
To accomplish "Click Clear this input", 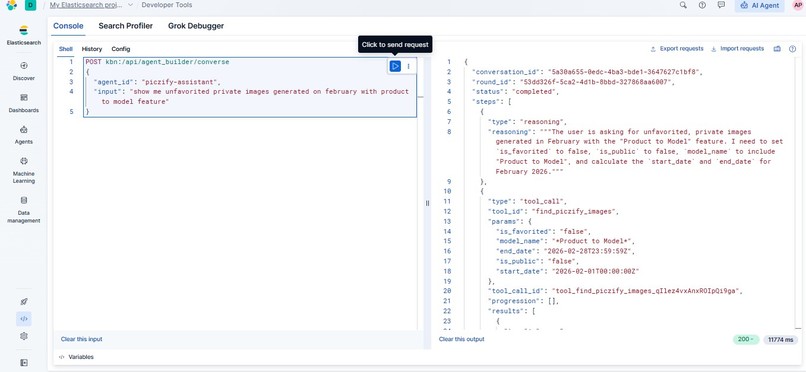I will coord(81,339).
